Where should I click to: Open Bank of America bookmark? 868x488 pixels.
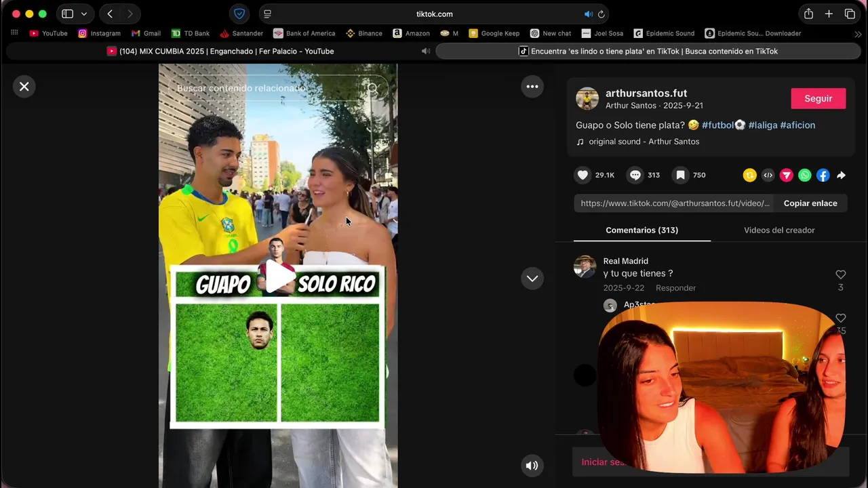coord(304,33)
